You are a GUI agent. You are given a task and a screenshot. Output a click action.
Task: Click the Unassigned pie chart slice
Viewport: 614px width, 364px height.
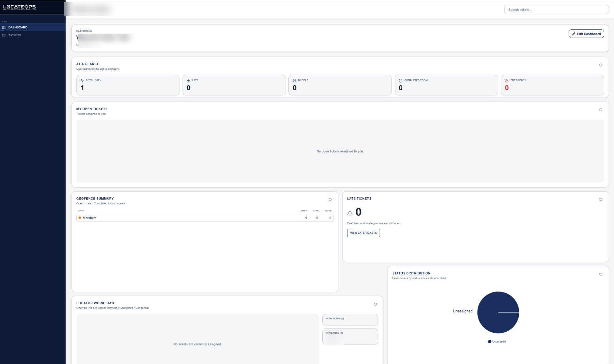[x=498, y=312]
